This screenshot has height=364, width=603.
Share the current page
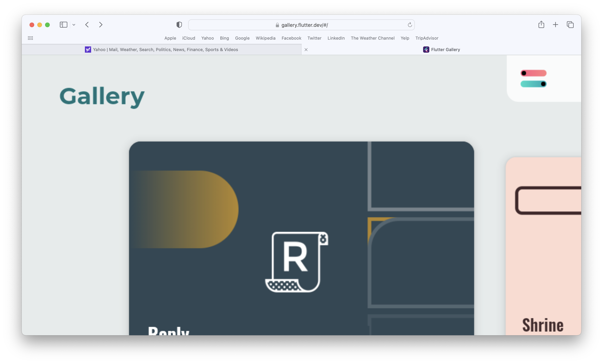tap(541, 24)
